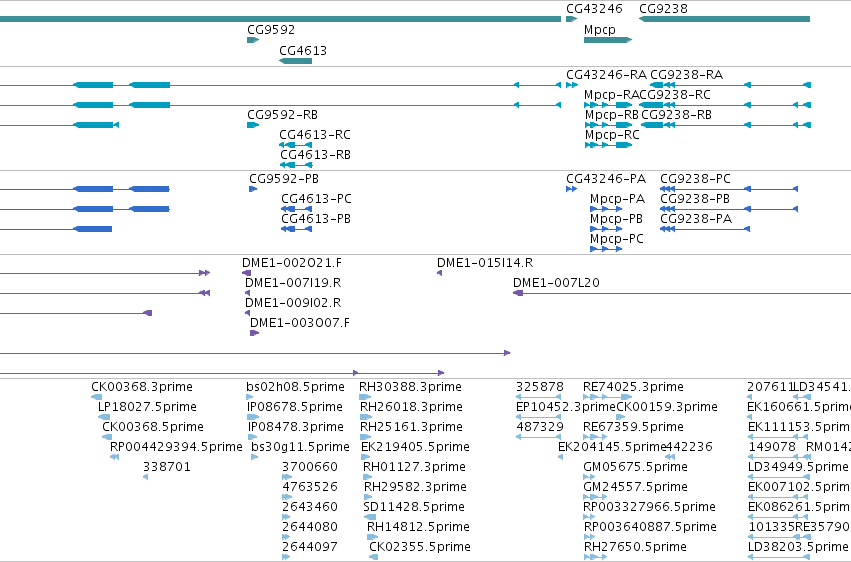Select EST RH30388.3prime
851x562 pixels.
(410, 387)
